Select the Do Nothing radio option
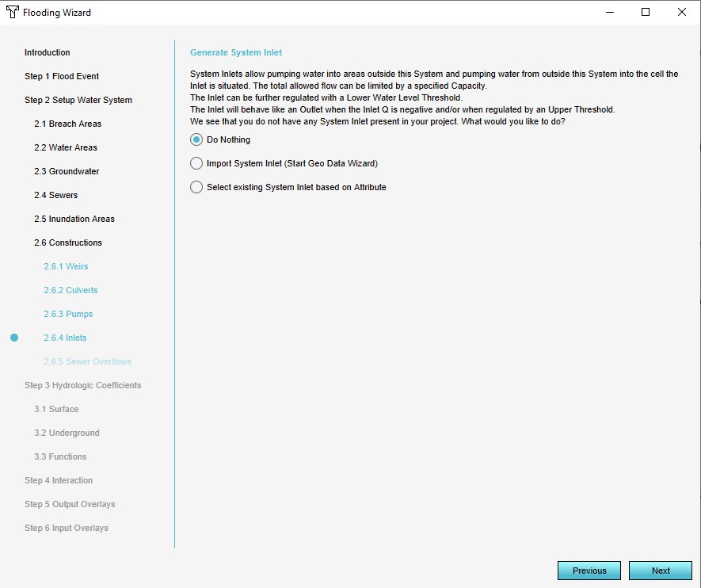Screen dimensions: 701x588 (196, 139)
